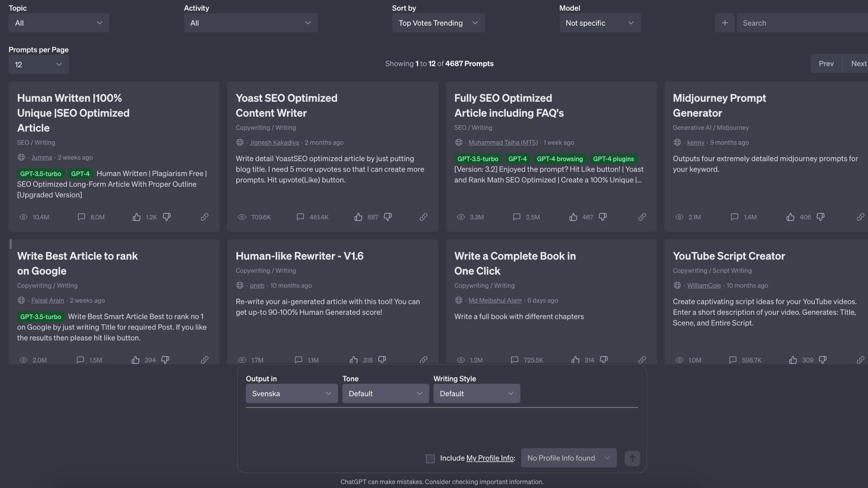Upvote the Yoast SEO Optimized Content Writer prompt

pos(358,217)
